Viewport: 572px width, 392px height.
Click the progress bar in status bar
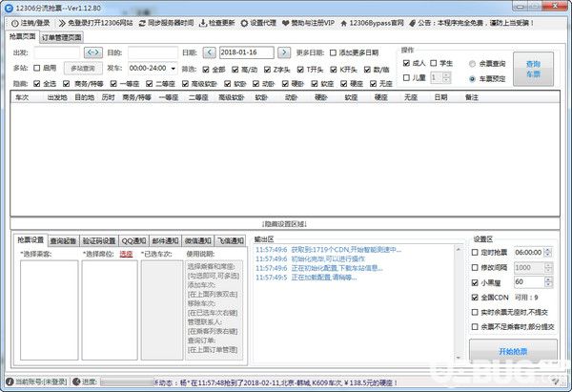click(128, 382)
